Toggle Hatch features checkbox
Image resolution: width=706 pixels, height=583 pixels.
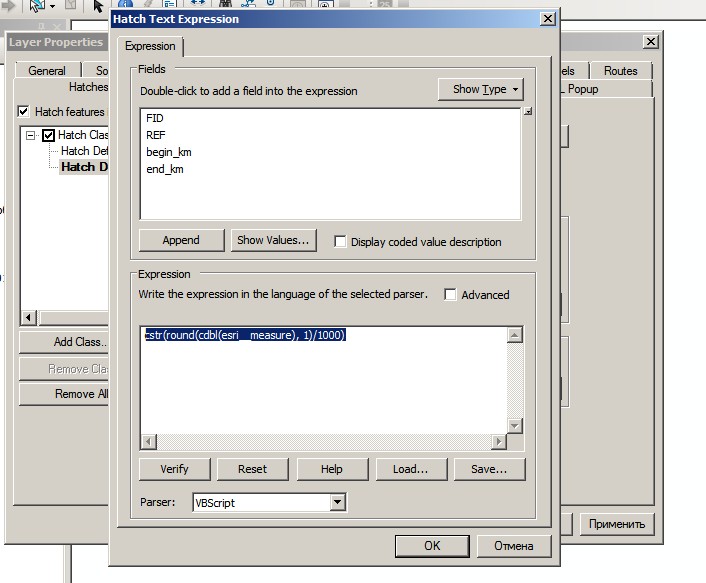[x=23, y=111]
